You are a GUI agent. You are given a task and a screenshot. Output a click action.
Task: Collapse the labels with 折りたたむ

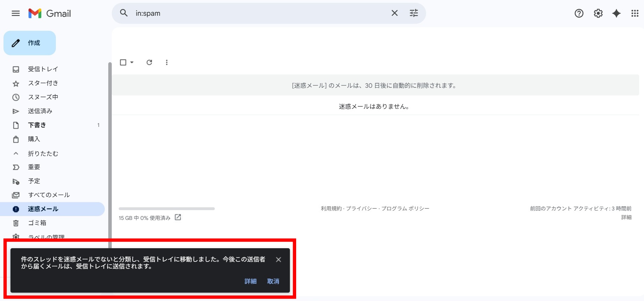[x=43, y=153]
